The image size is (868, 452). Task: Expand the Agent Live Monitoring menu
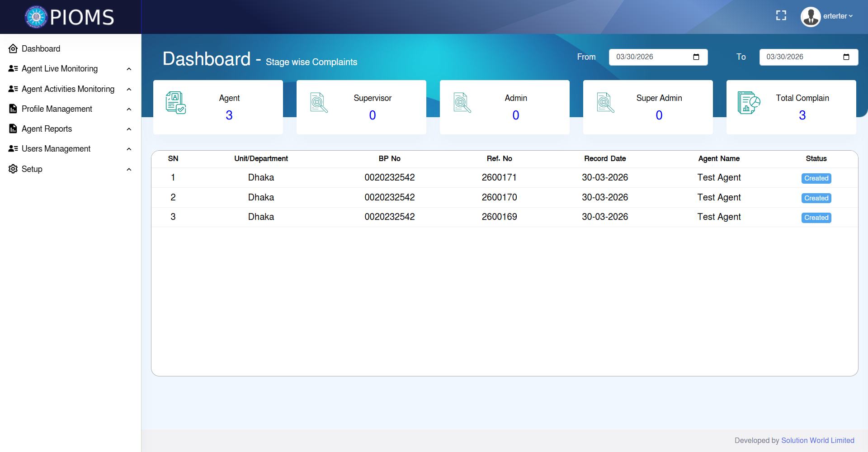tap(60, 69)
